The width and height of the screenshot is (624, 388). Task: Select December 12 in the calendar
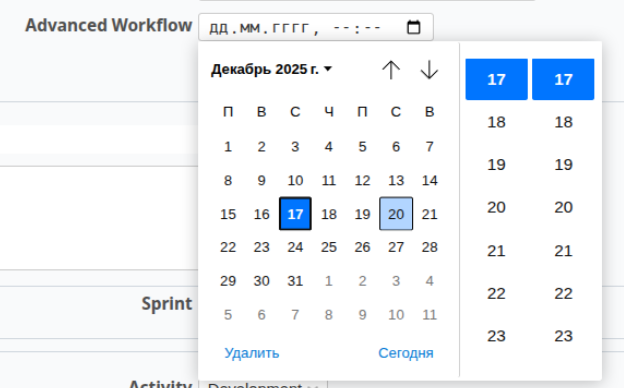point(362,180)
